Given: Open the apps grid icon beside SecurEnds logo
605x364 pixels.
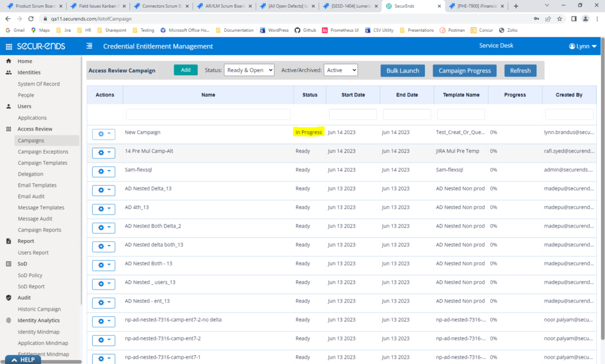Looking at the screenshot, I should pyautogui.click(x=8, y=47).
